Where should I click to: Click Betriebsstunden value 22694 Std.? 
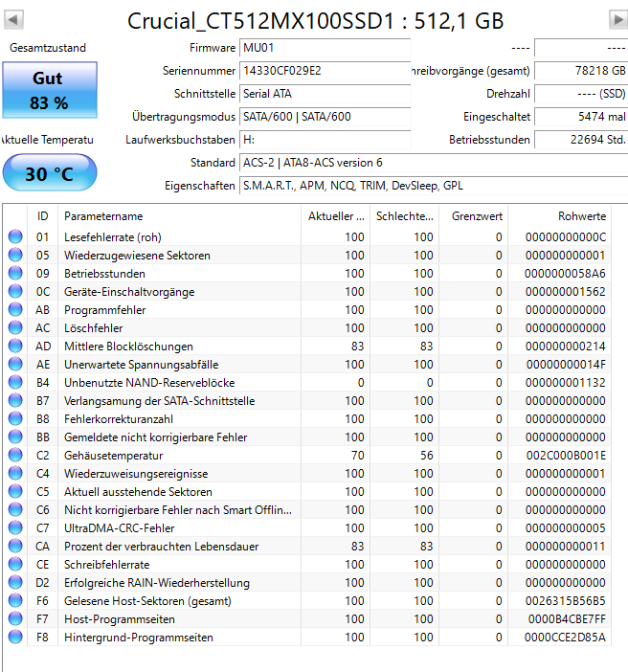(581, 140)
